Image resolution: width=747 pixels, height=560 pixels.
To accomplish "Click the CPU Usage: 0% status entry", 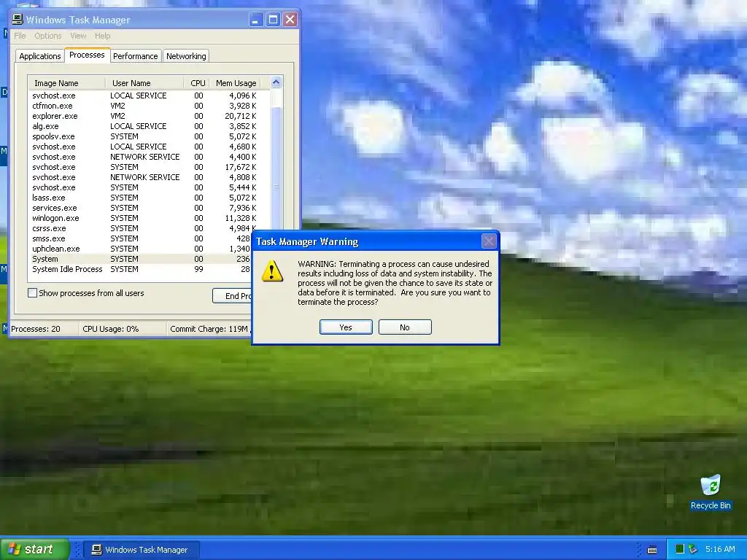I will point(123,329).
